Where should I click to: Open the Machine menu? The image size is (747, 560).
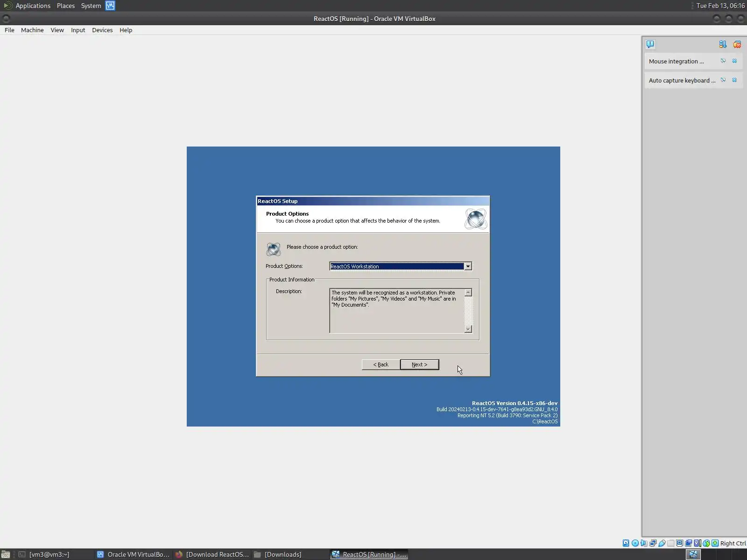pos(32,30)
